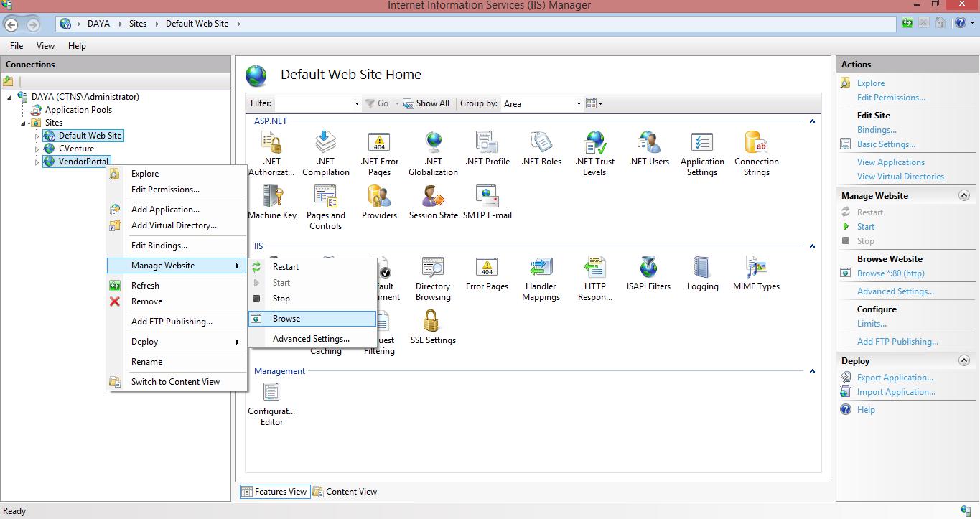Open the IIS Error Pages icon

[487, 273]
